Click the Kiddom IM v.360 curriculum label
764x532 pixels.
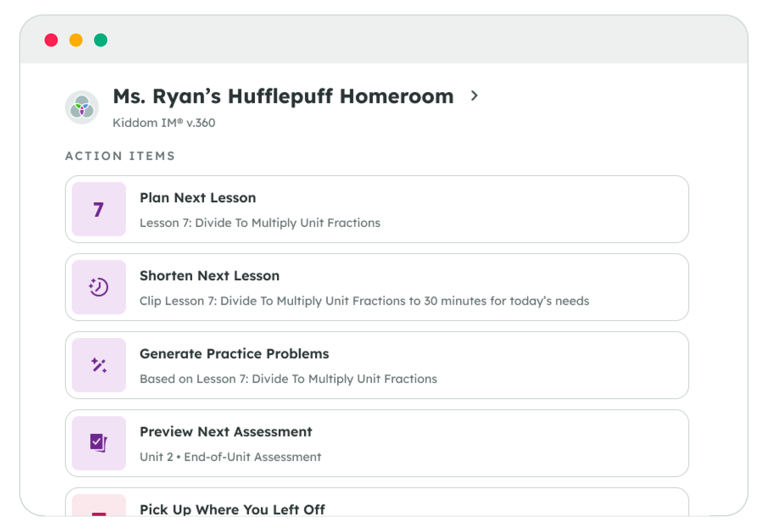(x=164, y=123)
